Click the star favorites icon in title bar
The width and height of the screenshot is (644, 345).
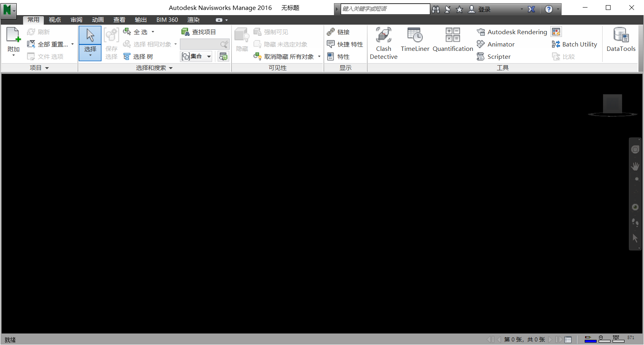tap(459, 9)
